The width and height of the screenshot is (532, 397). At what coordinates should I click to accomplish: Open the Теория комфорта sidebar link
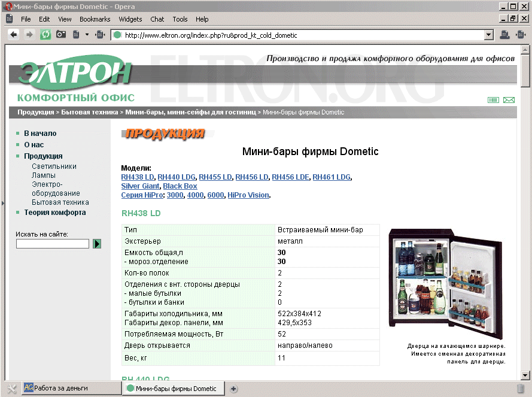point(54,213)
